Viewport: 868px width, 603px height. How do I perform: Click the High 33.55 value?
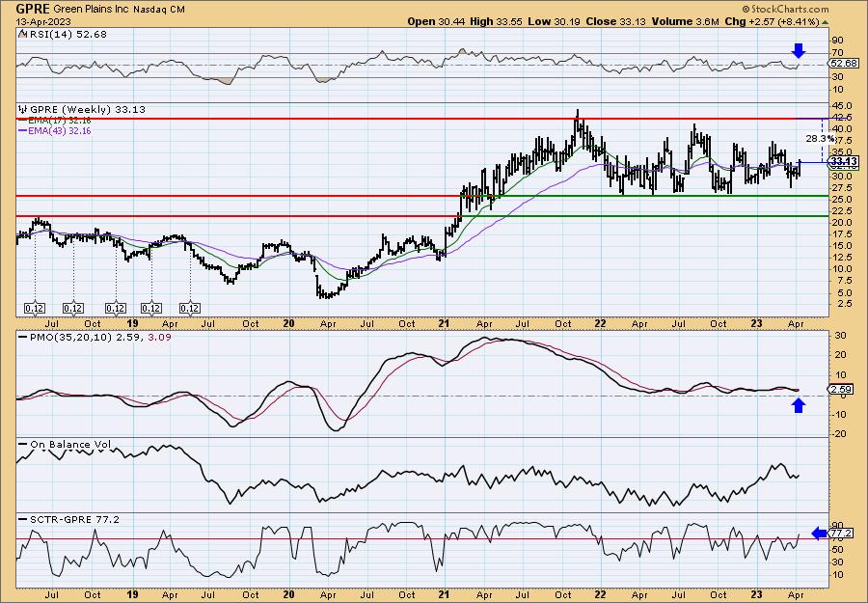(x=496, y=21)
